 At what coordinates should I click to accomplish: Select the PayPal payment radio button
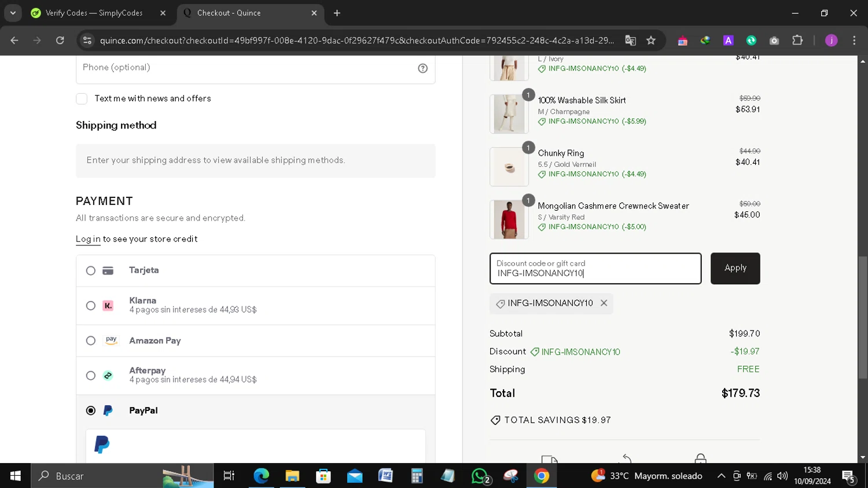tap(91, 410)
